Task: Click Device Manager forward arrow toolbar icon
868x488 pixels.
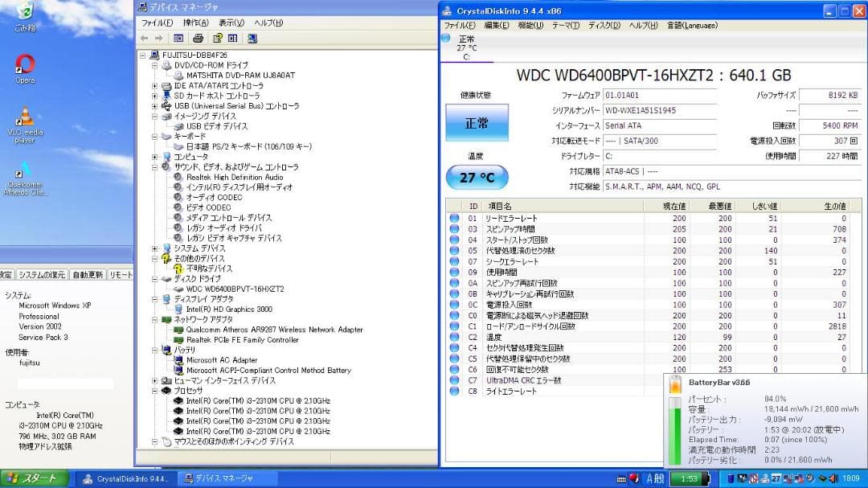Action: [x=159, y=39]
